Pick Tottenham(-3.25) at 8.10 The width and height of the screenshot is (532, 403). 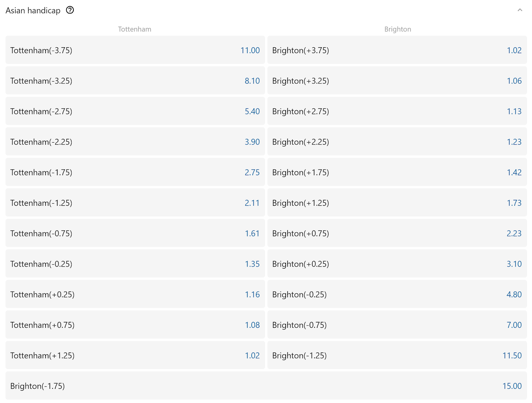pos(135,81)
